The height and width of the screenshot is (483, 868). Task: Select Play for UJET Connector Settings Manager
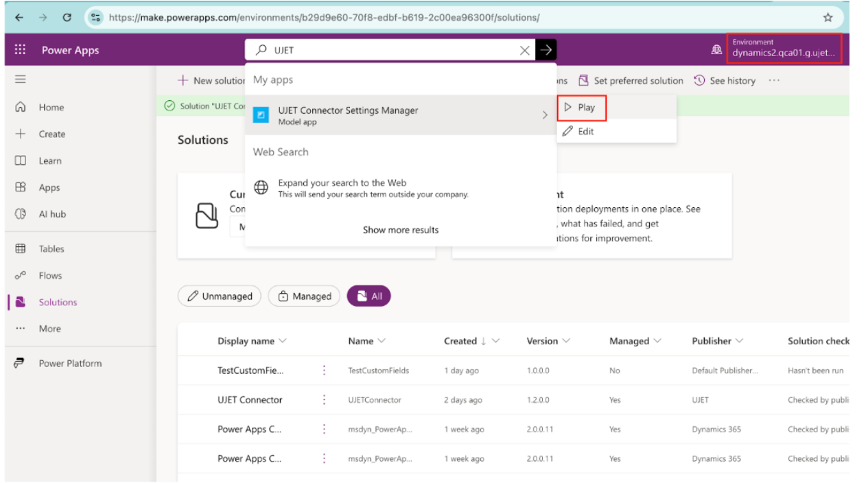(581, 107)
